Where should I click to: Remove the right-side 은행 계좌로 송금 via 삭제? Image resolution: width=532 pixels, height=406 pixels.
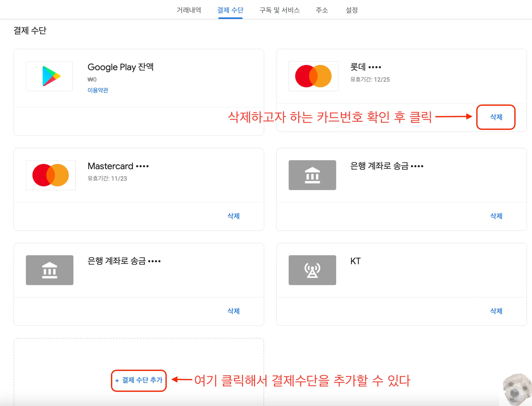pos(496,216)
